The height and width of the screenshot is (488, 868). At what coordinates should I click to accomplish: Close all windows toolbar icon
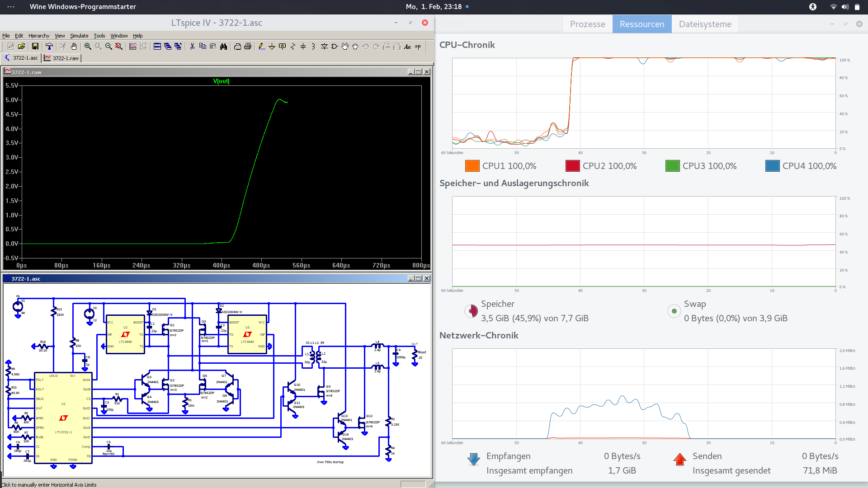click(178, 47)
